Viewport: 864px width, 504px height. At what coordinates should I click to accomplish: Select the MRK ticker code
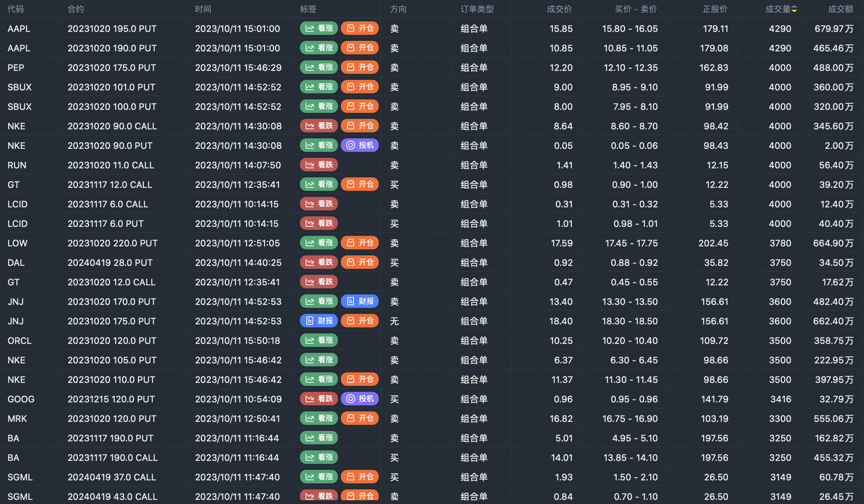tap(17, 418)
